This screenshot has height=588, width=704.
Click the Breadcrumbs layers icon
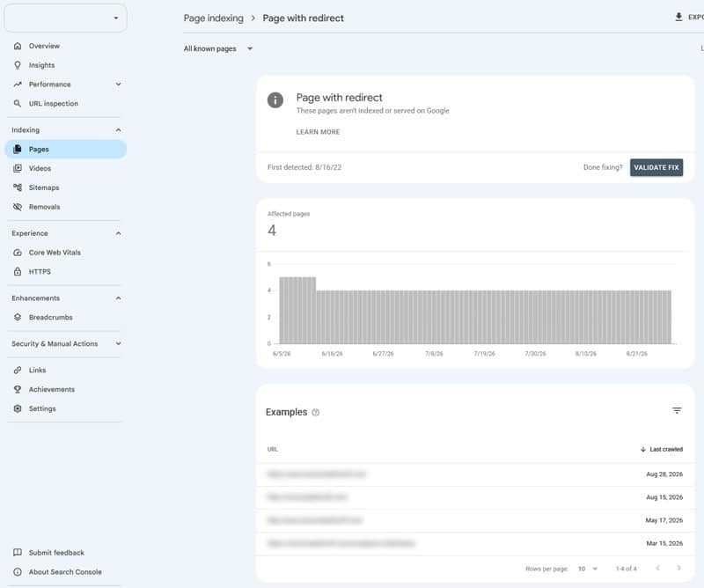(18, 317)
